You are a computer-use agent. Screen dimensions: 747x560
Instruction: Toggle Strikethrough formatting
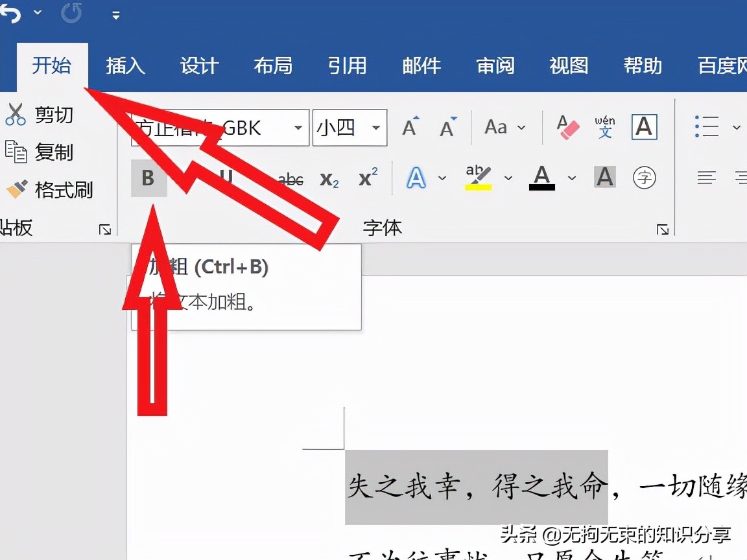click(x=290, y=180)
